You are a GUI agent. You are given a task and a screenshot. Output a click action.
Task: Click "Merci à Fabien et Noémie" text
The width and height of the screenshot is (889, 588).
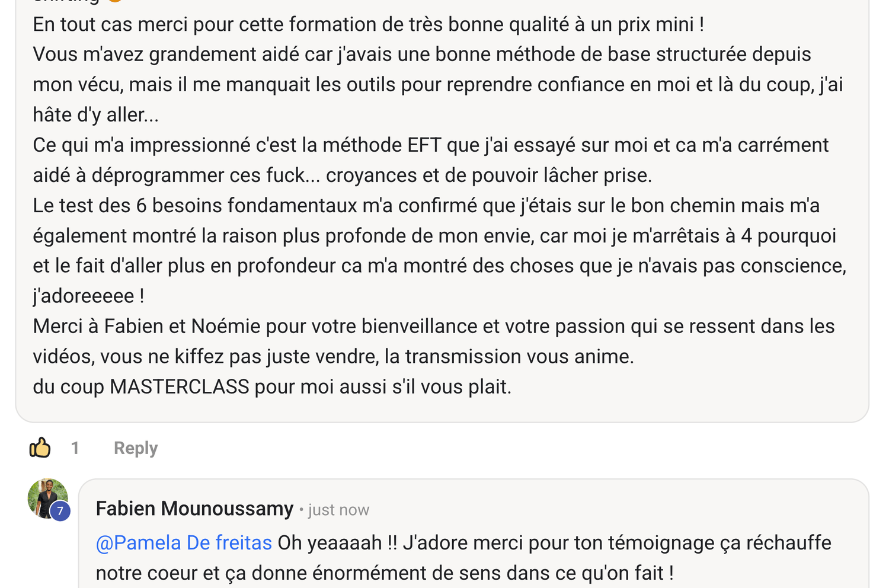point(147,327)
